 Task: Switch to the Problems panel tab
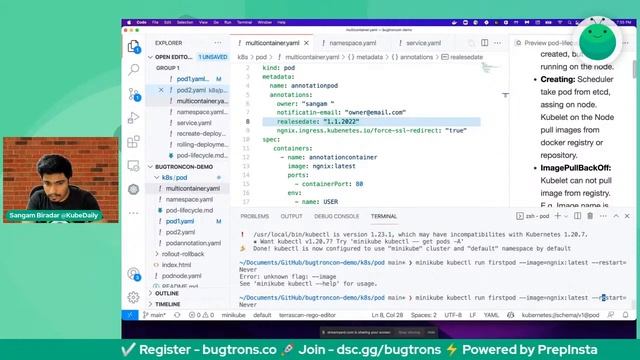(255, 216)
